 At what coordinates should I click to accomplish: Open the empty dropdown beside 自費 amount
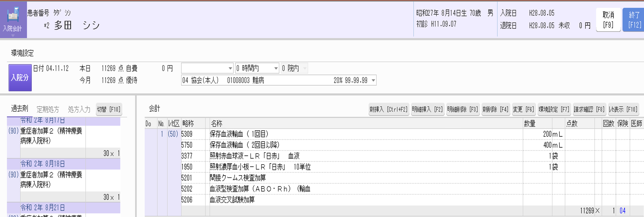pos(207,68)
